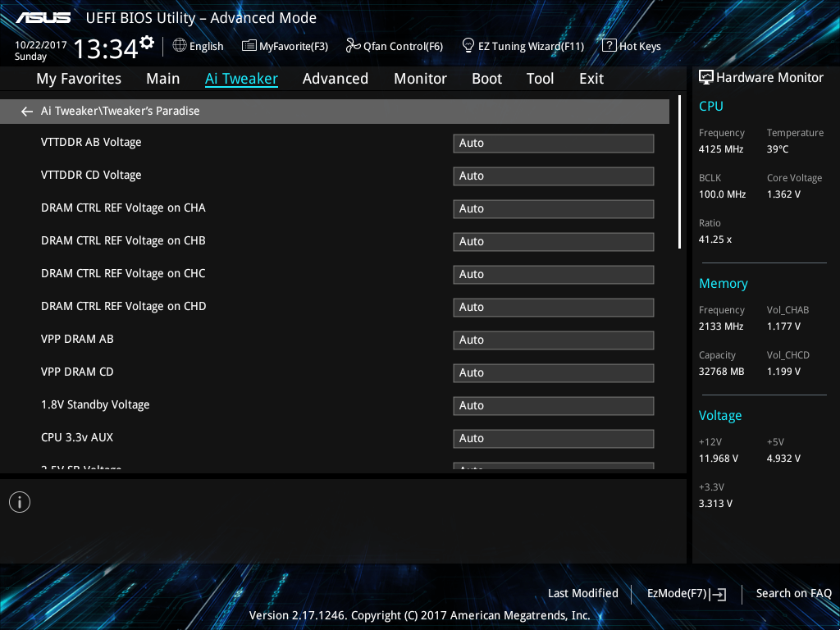The image size is (840, 630).
Task: Switch to the Main tab
Action: (163, 79)
